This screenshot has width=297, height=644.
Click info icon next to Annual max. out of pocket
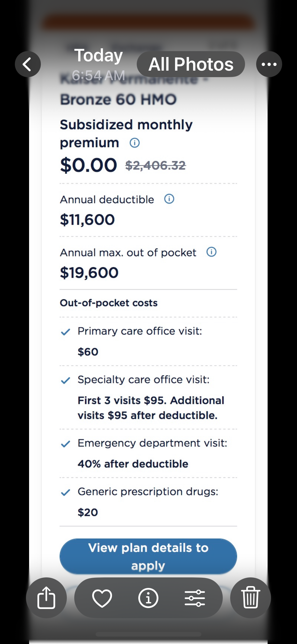pos(212,252)
